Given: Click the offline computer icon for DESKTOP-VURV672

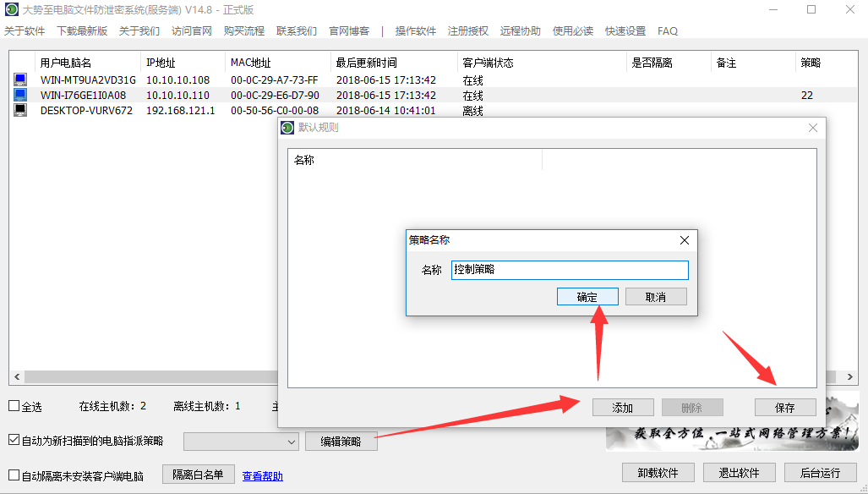Looking at the screenshot, I should pos(20,110).
